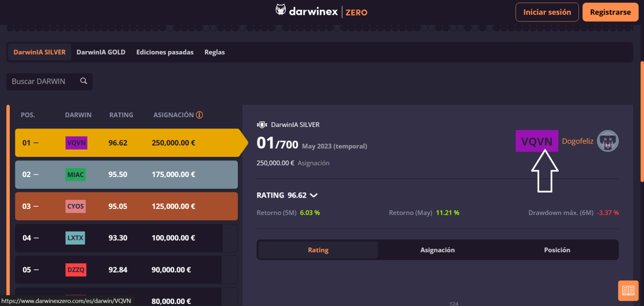Select the Posición chart tab

coord(557,250)
